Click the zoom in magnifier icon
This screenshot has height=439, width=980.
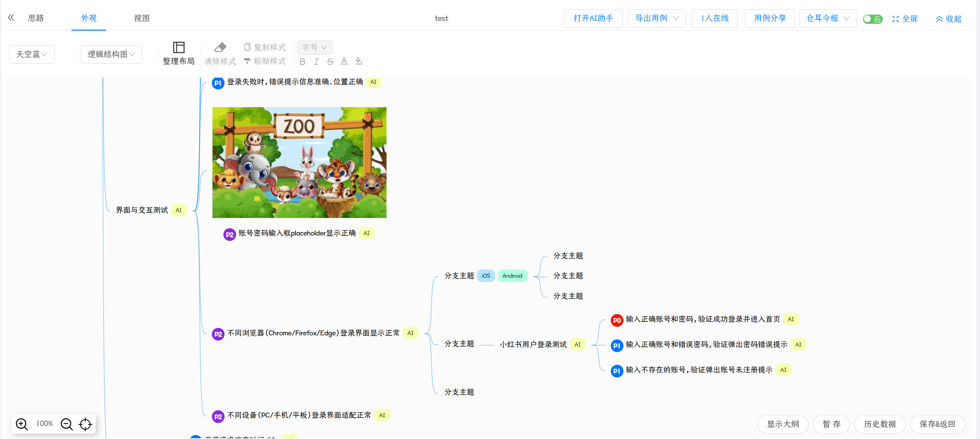click(x=22, y=424)
